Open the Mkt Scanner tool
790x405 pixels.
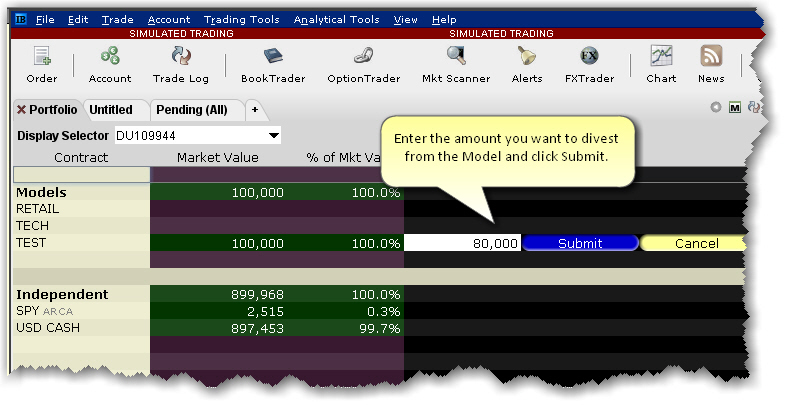(x=455, y=64)
